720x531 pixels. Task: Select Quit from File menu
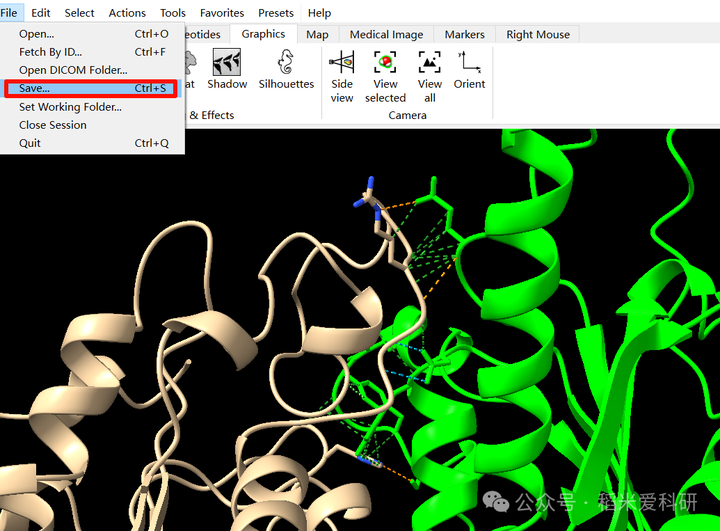coord(93,143)
